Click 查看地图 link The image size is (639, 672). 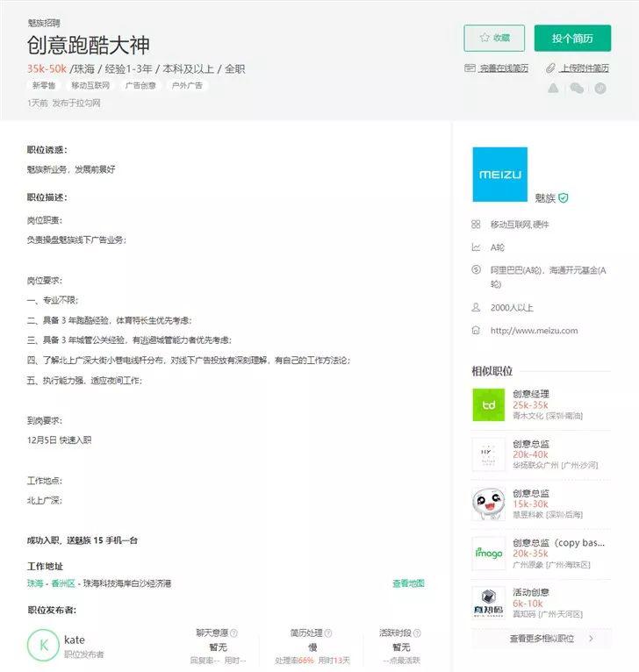click(408, 583)
